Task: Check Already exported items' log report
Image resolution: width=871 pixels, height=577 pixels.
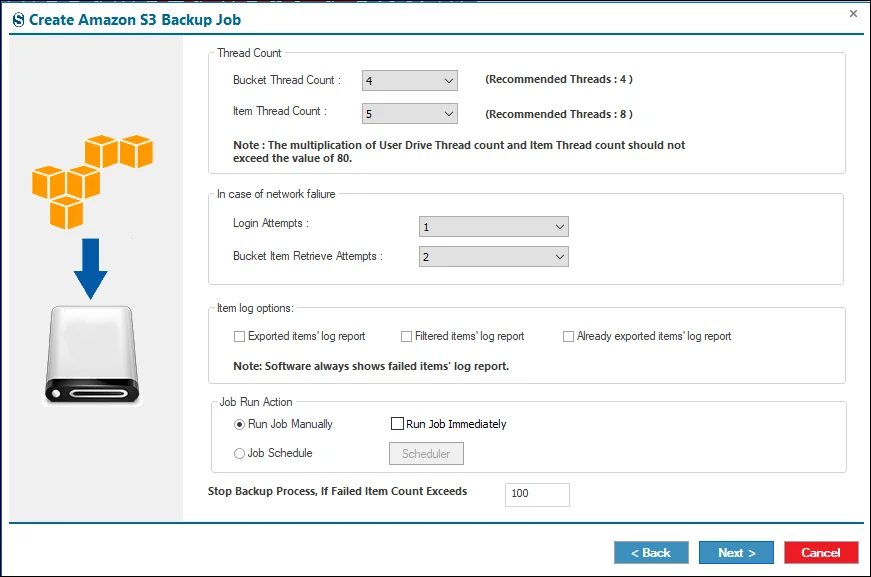Action: (568, 337)
